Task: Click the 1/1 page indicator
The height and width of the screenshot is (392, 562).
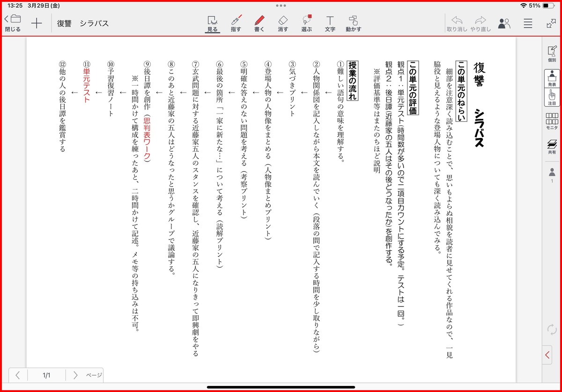Action: pos(46,375)
